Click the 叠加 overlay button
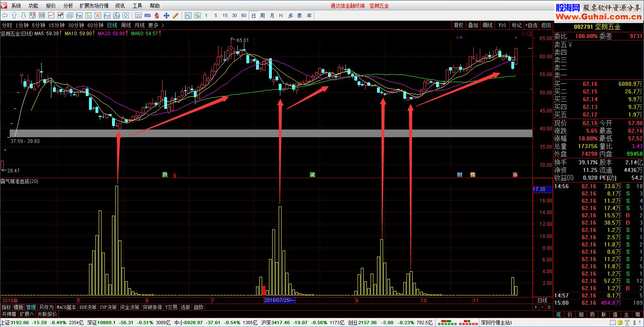Image resolution: width=644 pixels, height=327 pixels. click(473, 25)
